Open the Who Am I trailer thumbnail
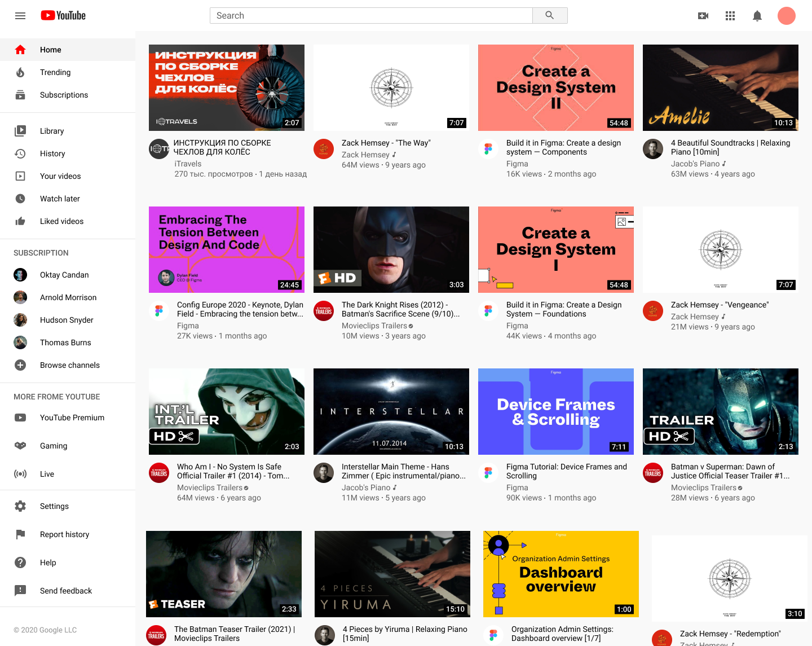This screenshot has width=812, height=646. coord(227,411)
